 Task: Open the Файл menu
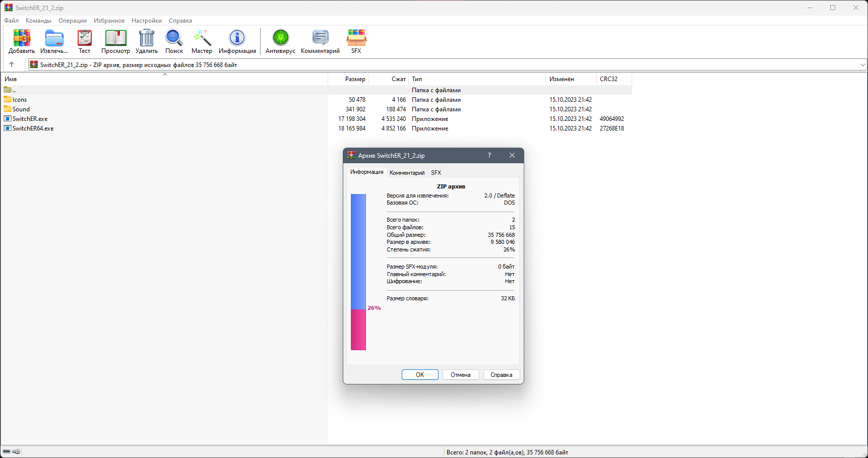(12, 21)
